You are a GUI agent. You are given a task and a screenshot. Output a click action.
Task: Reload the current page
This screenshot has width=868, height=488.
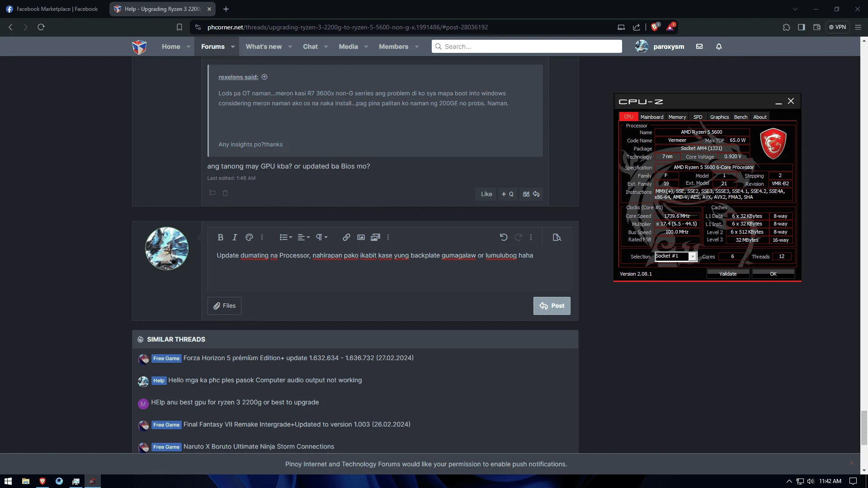click(41, 27)
